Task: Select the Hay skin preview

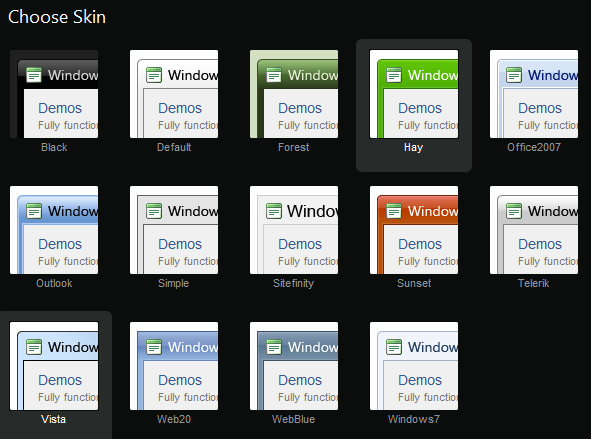Action: (x=414, y=94)
